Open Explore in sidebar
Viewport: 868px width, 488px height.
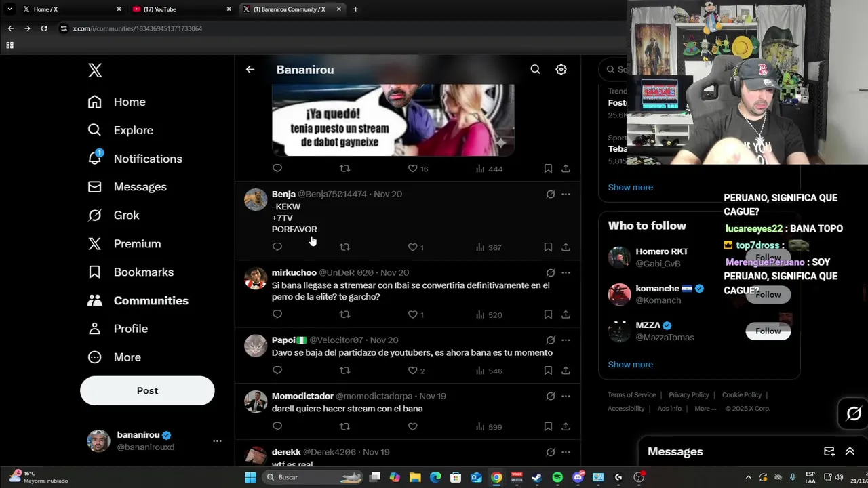tap(120, 130)
